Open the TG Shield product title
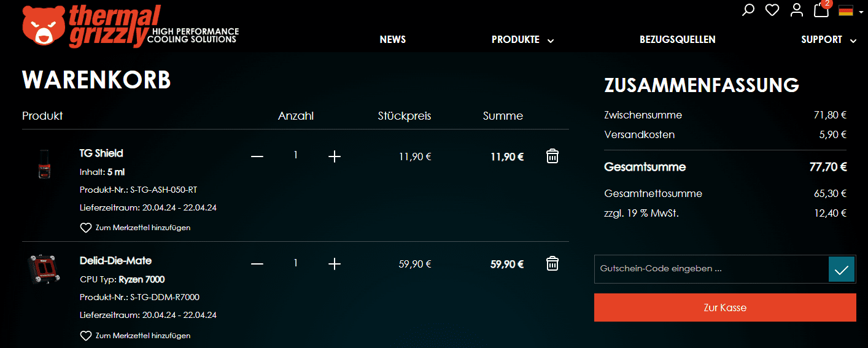Viewport: 868px width, 348px height. point(101,153)
